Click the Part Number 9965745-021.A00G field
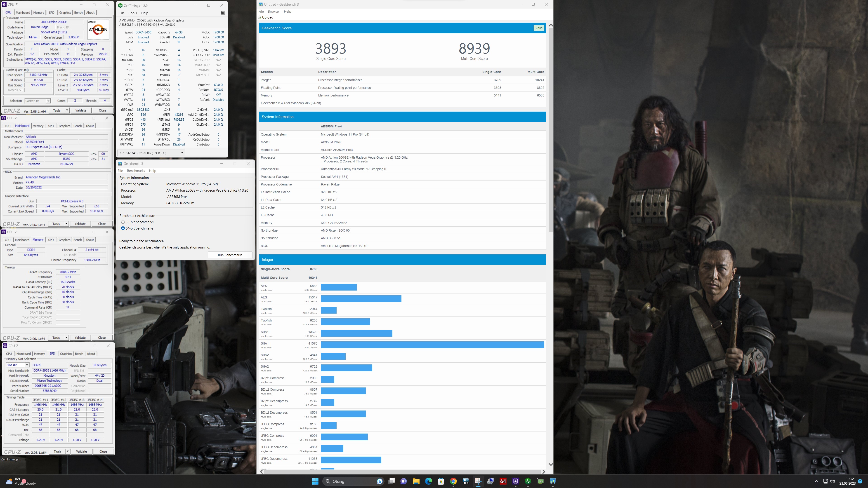The width and height of the screenshot is (868, 488). pos(49,386)
